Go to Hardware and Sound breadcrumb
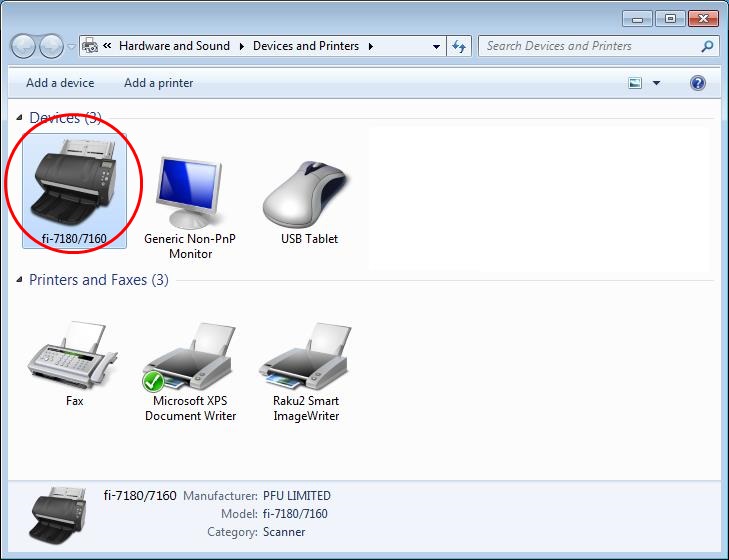This screenshot has height=560, width=729. [174, 46]
